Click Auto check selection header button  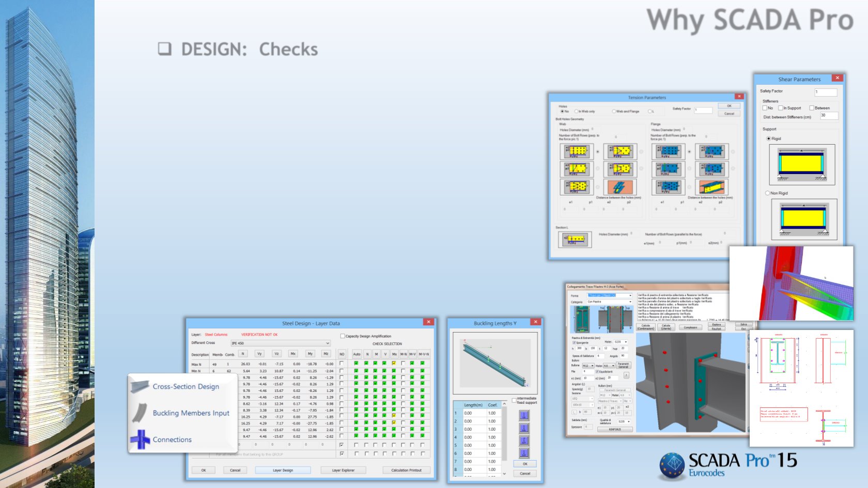pyautogui.click(x=357, y=354)
